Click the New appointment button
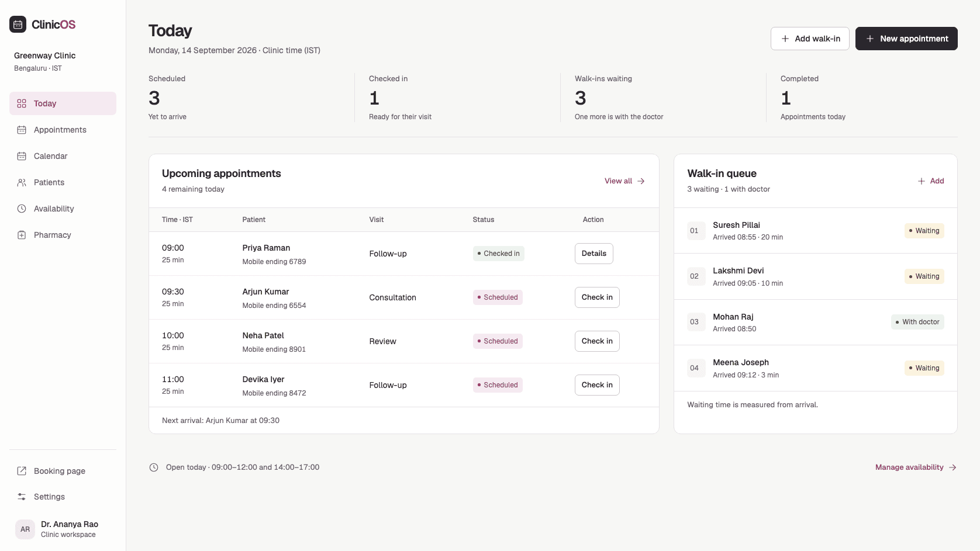Viewport: 980px width, 551px height. pos(906,39)
